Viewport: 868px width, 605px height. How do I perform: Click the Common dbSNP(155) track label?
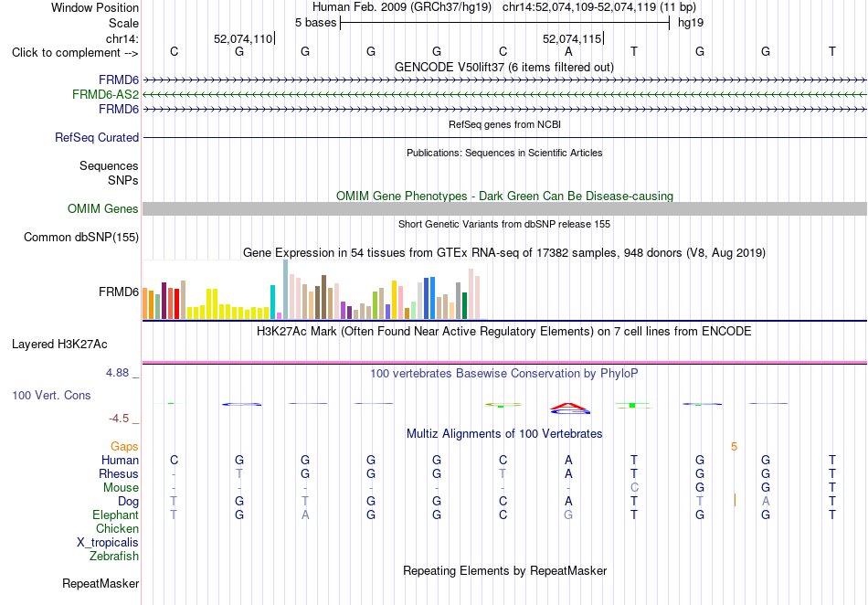(81, 237)
